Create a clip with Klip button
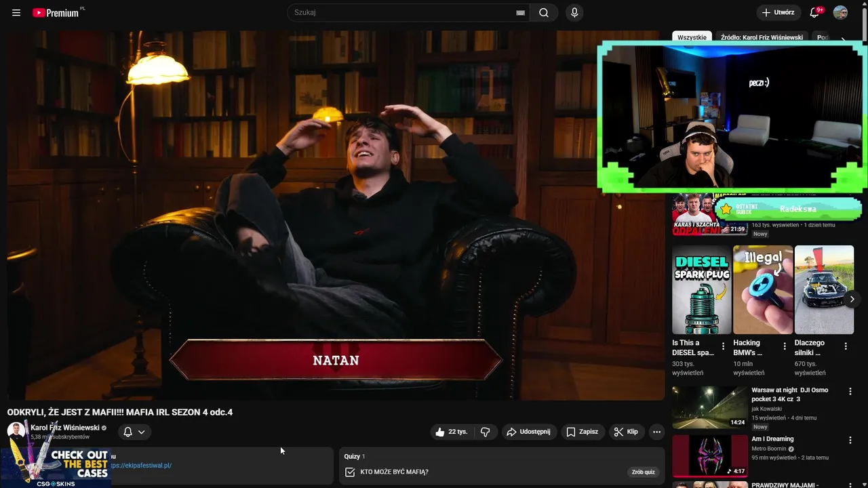868x488 pixels. click(626, 432)
